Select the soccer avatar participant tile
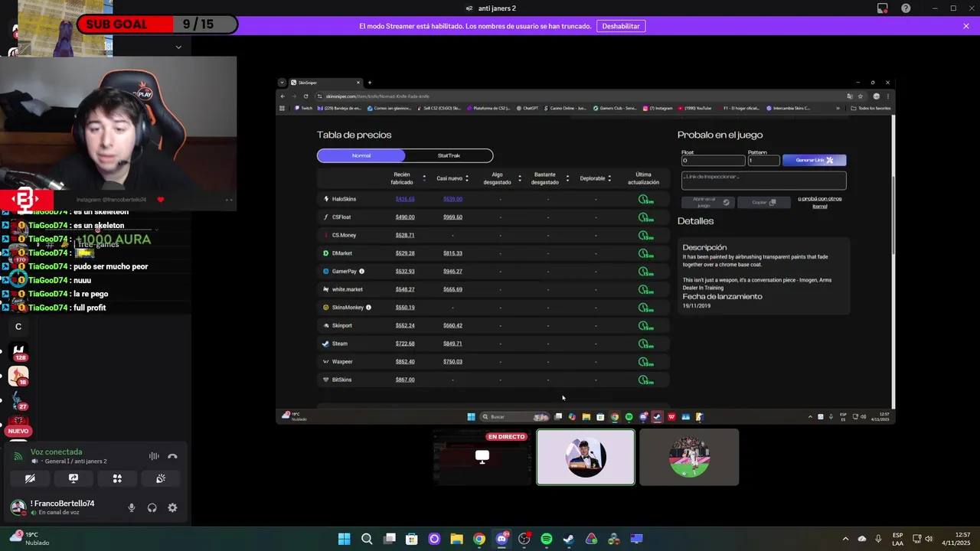 pyautogui.click(x=689, y=458)
